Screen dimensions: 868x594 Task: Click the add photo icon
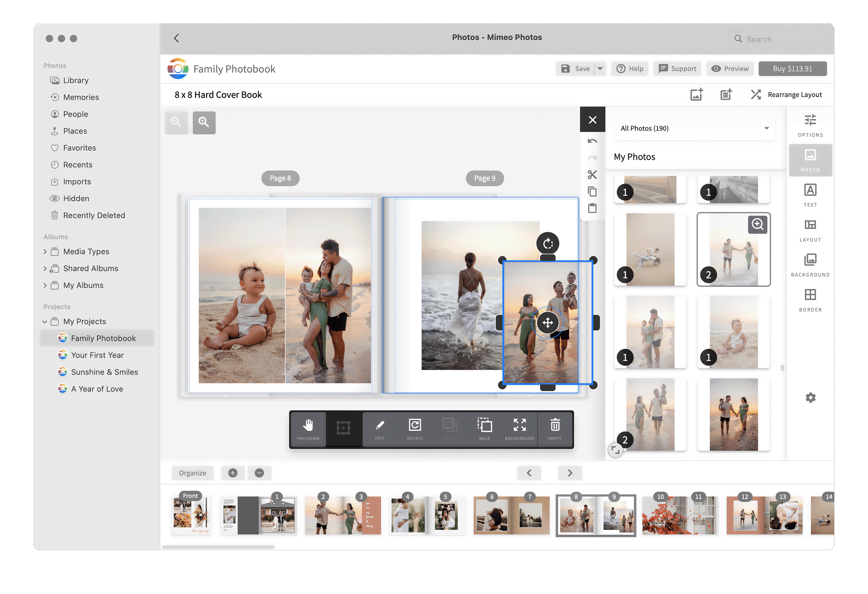tap(696, 94)
